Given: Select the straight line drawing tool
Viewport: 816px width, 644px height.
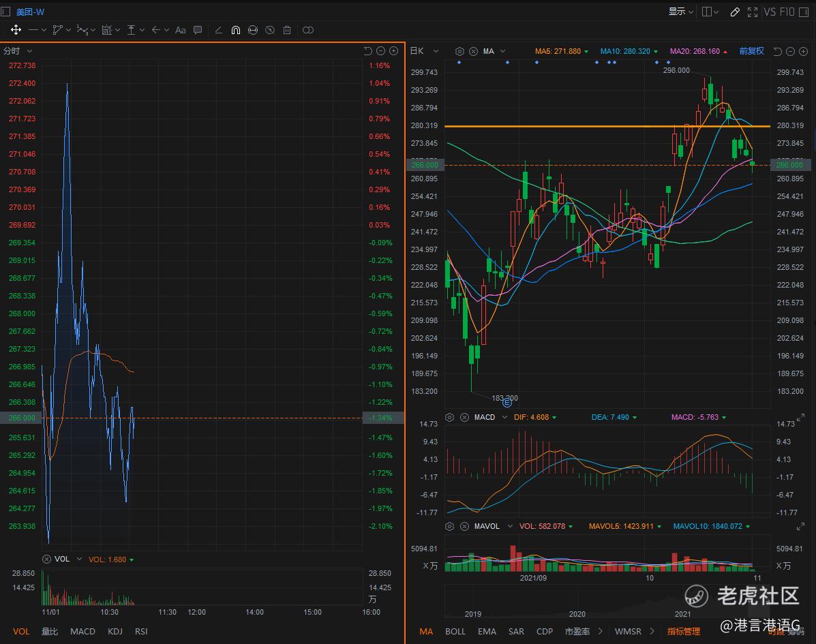Looking at the screenshot, I should point(33,30).
